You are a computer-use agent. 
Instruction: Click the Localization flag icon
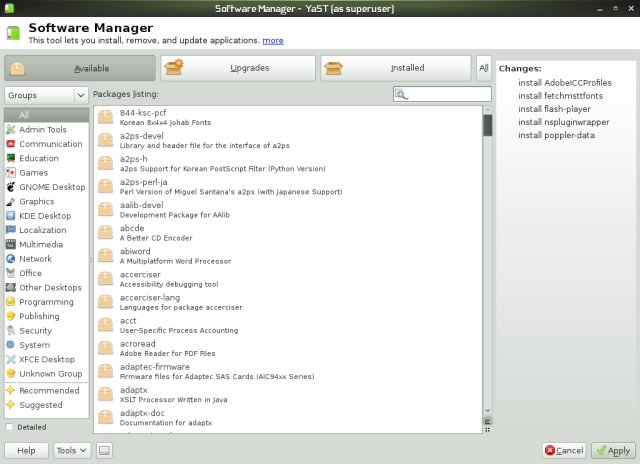coord(11,230)
